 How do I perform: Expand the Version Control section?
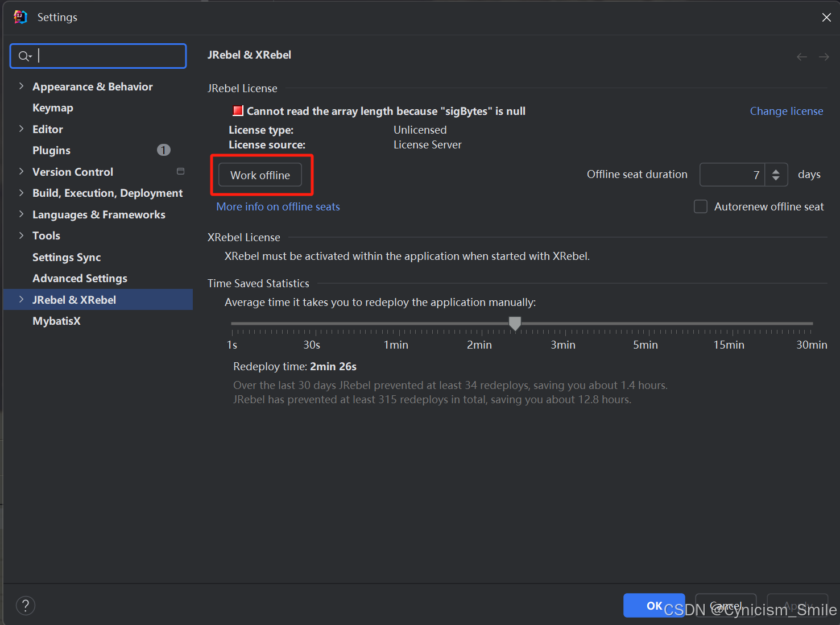(x=21, y=171)
